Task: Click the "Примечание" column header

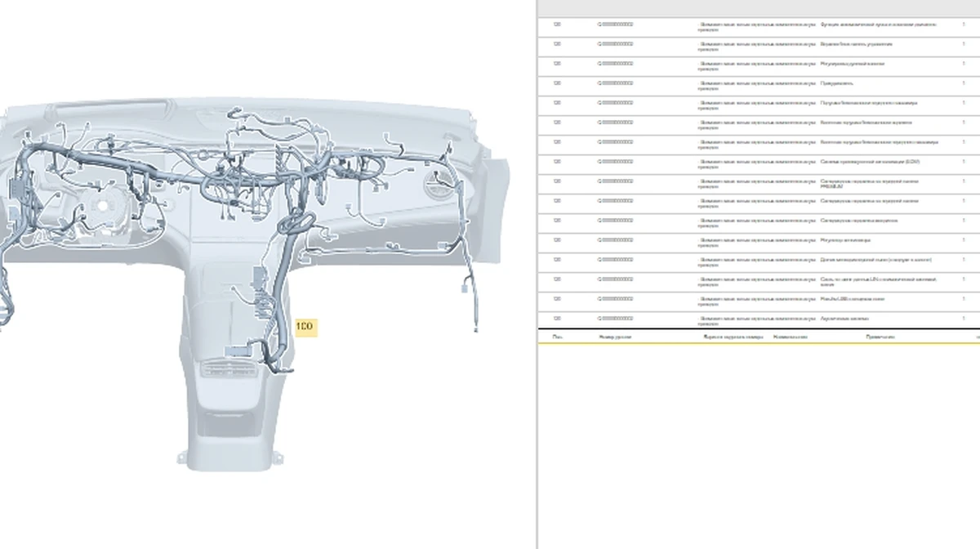Action: [880, 337]
